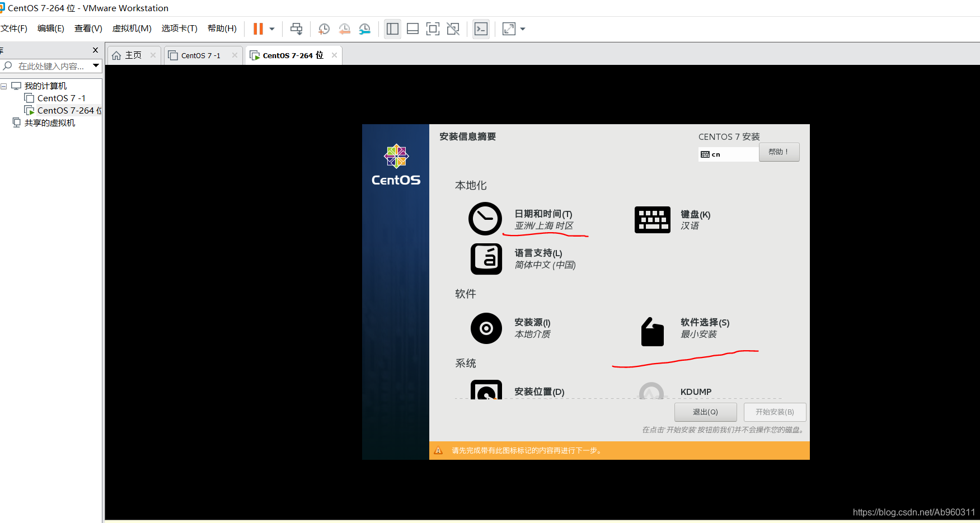Close the CentOS 7 -1 tab
This screenshot has height=523, width=980.
[235, 55]
